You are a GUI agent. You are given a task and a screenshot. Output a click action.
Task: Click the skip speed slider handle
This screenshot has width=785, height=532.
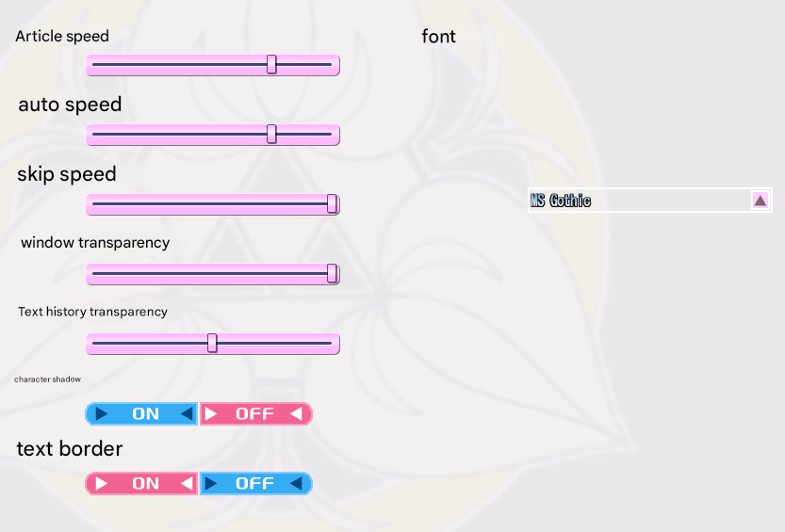(x=332, y=203)
